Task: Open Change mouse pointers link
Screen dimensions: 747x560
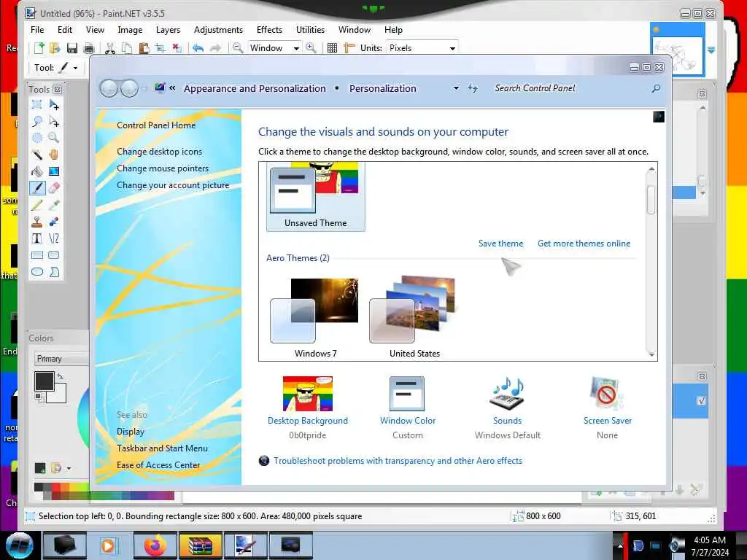Action: tap(163, 168)
